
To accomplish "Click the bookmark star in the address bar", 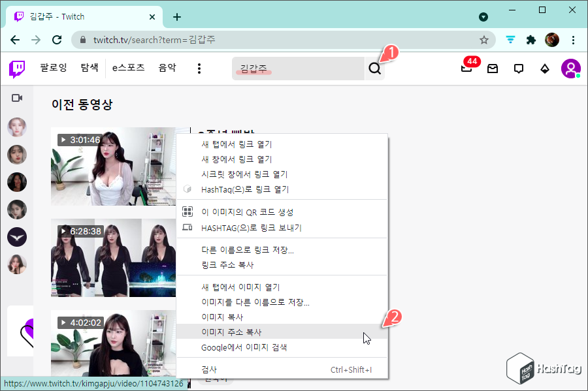I will coord(484,39).
